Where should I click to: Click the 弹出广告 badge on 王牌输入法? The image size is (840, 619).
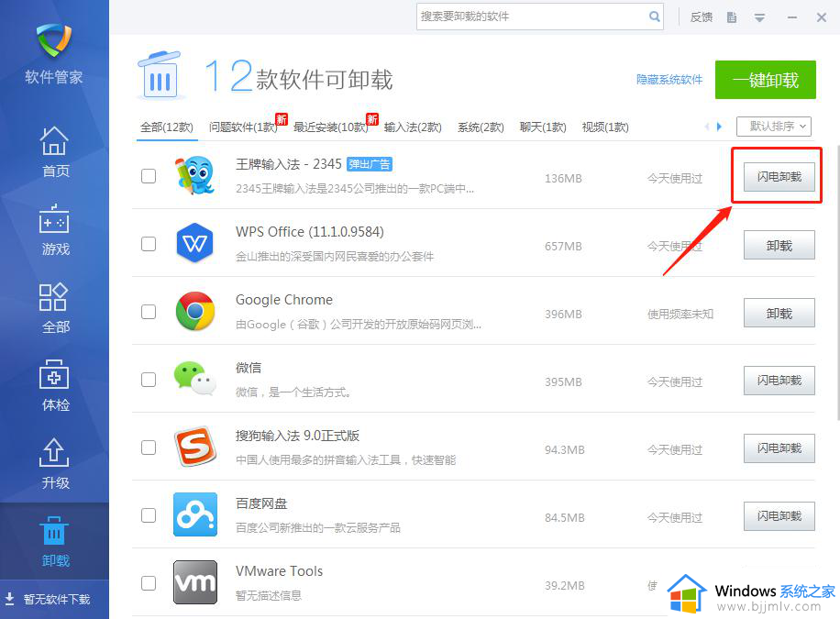370,164
